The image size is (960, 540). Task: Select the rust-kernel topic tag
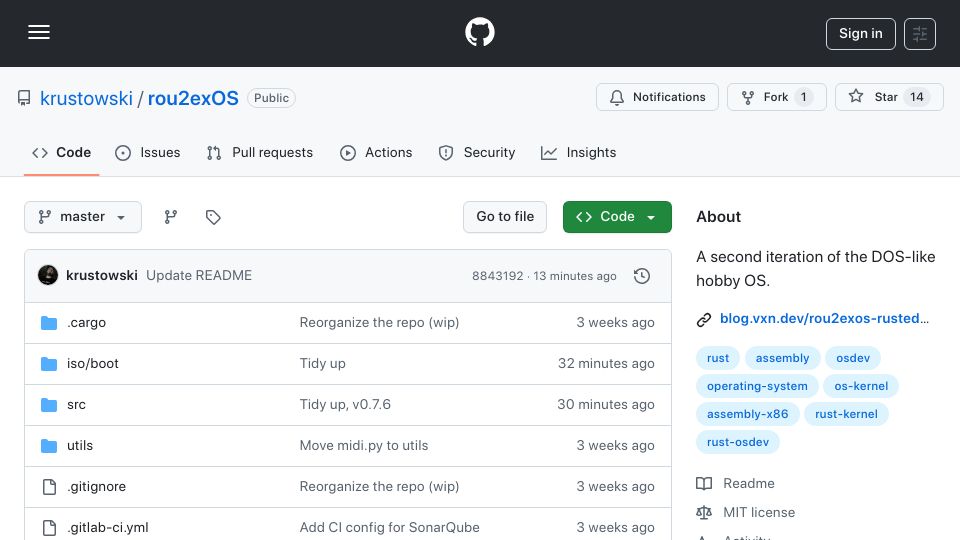click(x=846, y=414)
